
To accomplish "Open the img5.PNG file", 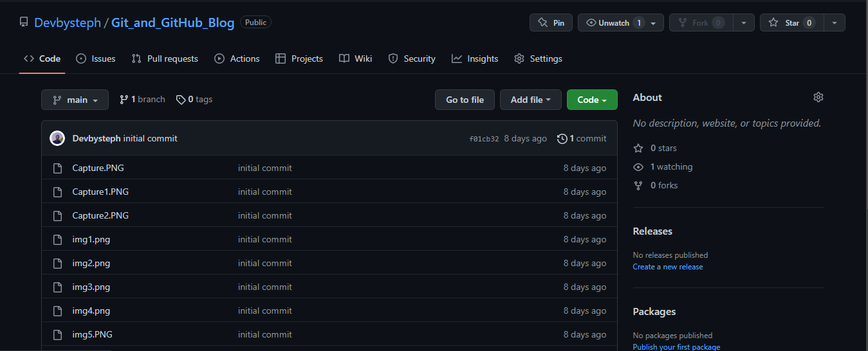I will point(92,334).
